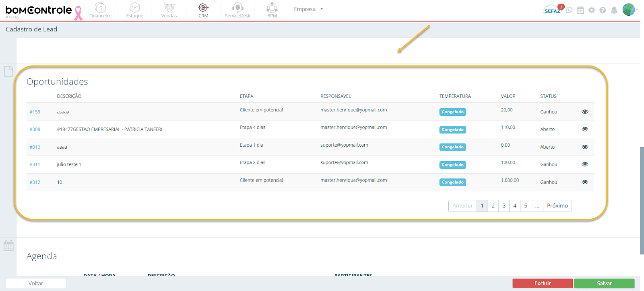Image resolution: width=644 pixels, height=291 pixels.
Task: Click DESCRIÇÃO column header in Oportunidades
Action: coord(69,96)
